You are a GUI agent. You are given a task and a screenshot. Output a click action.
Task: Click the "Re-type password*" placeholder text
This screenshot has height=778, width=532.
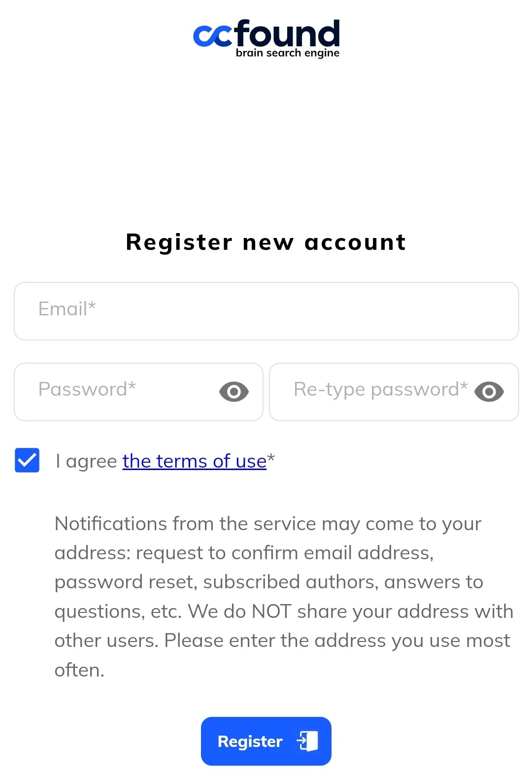tap(380, 389)
